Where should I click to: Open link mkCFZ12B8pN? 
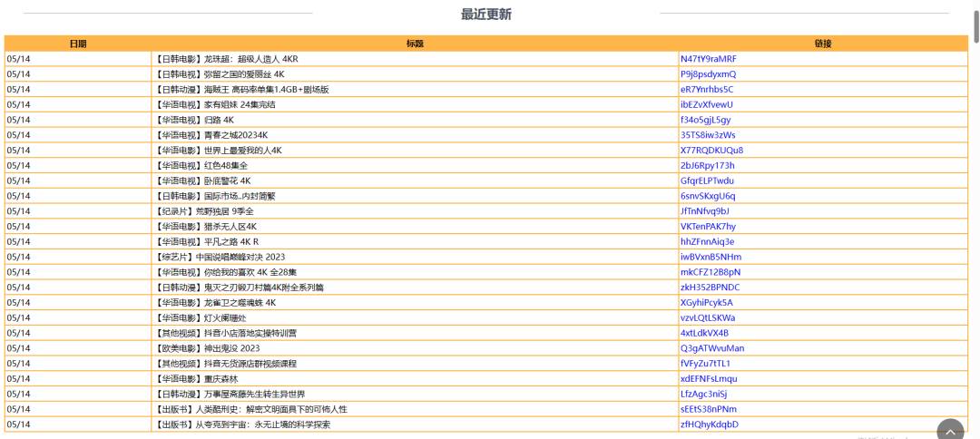point(710,272)
